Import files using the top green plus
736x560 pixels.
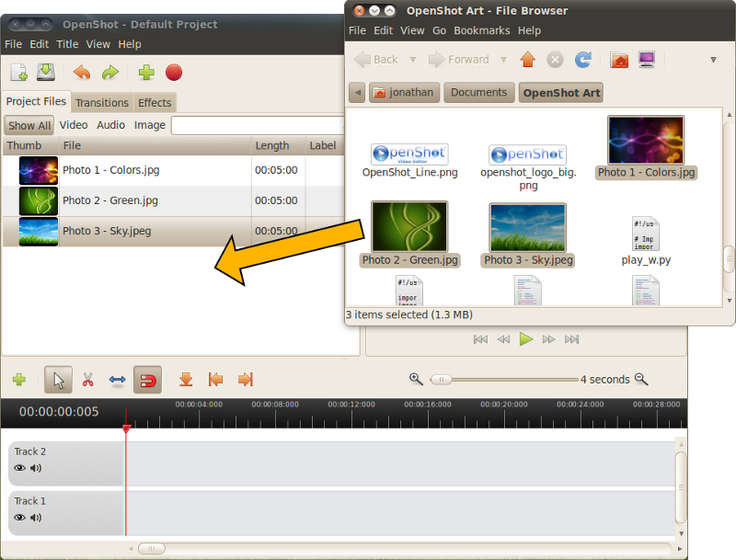point(146,73)
